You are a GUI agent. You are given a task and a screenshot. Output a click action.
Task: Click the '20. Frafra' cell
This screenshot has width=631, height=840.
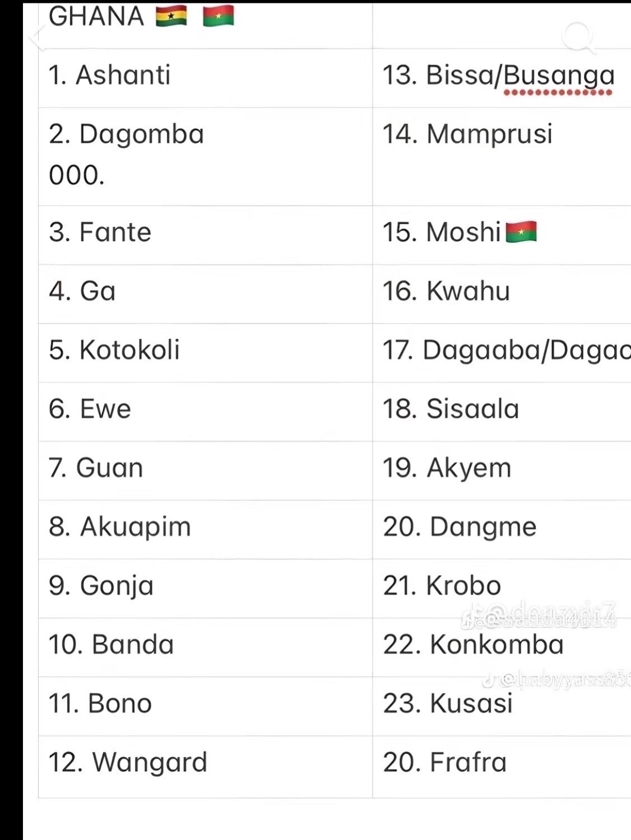444,763
